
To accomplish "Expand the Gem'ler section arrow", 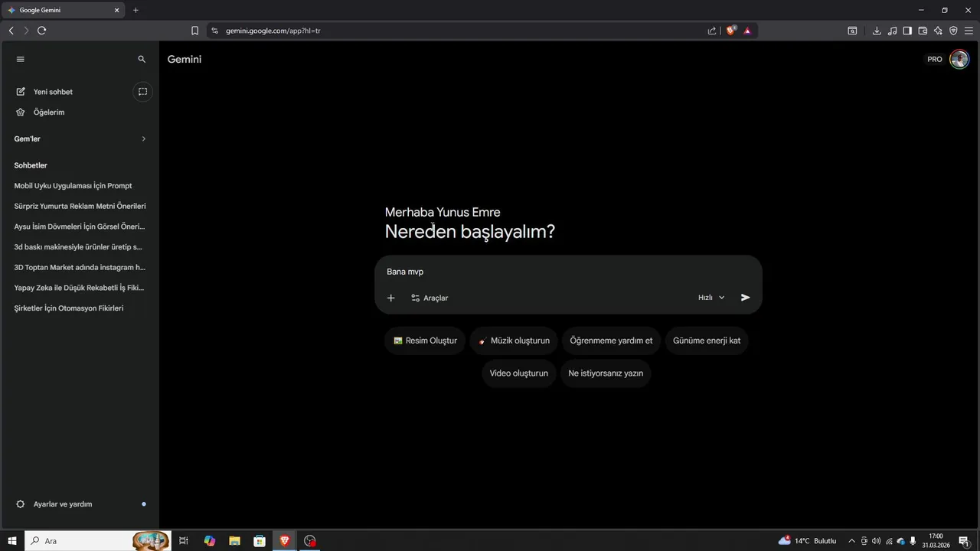I will (x=143, y=139).
